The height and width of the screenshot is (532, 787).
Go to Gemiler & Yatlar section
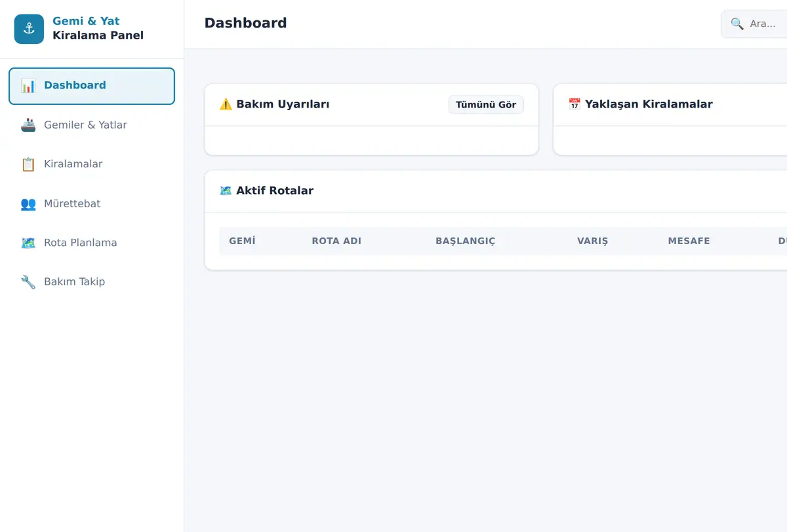(x=92, y=125)
